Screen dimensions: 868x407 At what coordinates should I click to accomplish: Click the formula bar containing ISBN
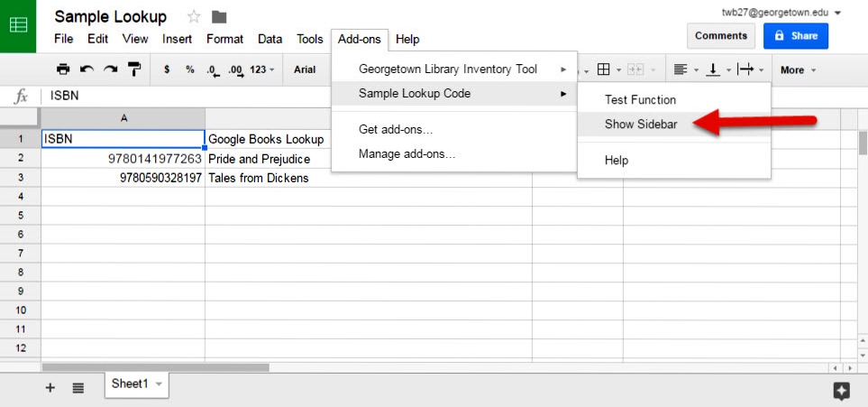coord(188,96)
